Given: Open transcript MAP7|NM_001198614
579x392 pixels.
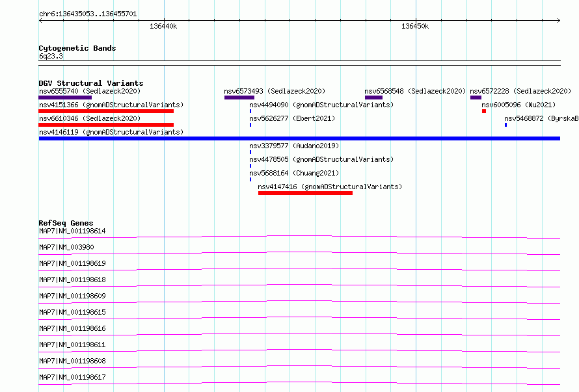Looking at the screenshot, I should coord(72,231).
